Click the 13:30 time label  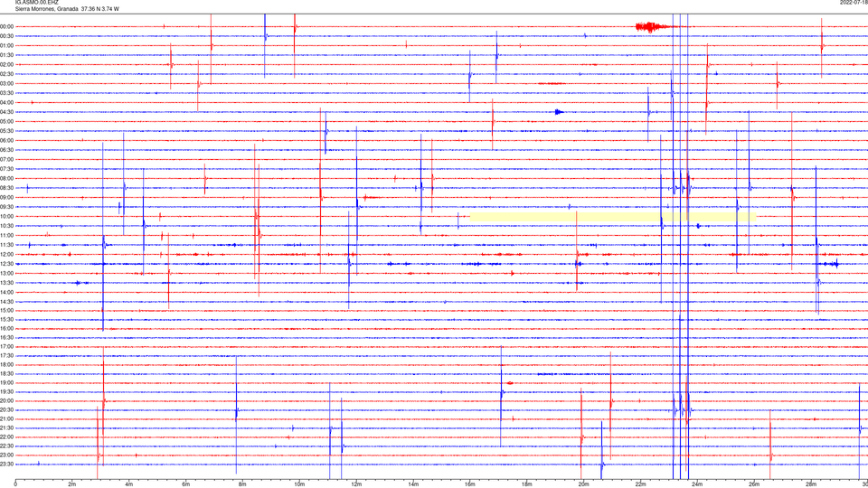pyautogui.click(x=7, y=283)
